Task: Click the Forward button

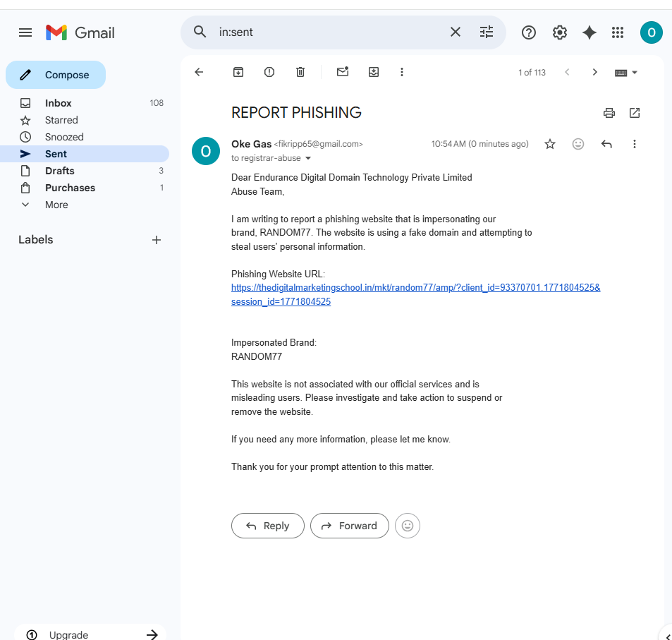Action: pyautogui.click(x=350, y=526)
